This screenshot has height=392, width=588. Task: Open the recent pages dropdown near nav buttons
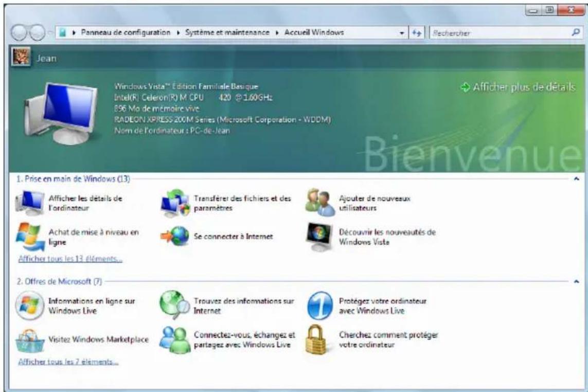click(49, 33)
